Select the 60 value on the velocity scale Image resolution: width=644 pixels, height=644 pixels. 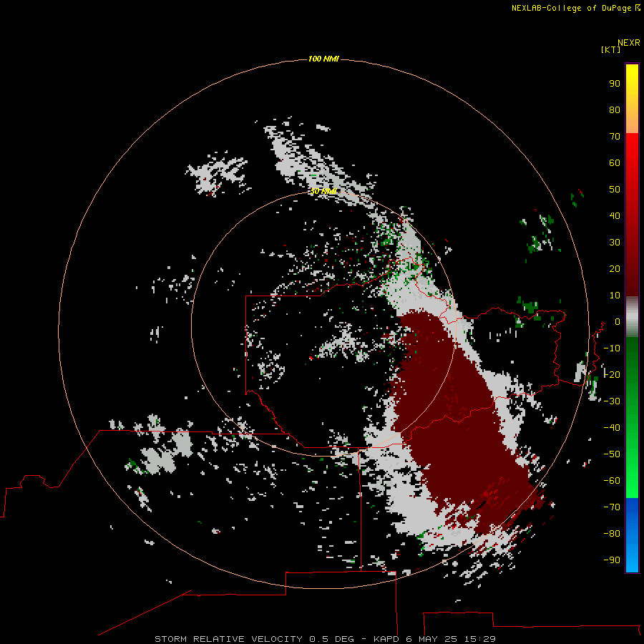tap(615, 162)
